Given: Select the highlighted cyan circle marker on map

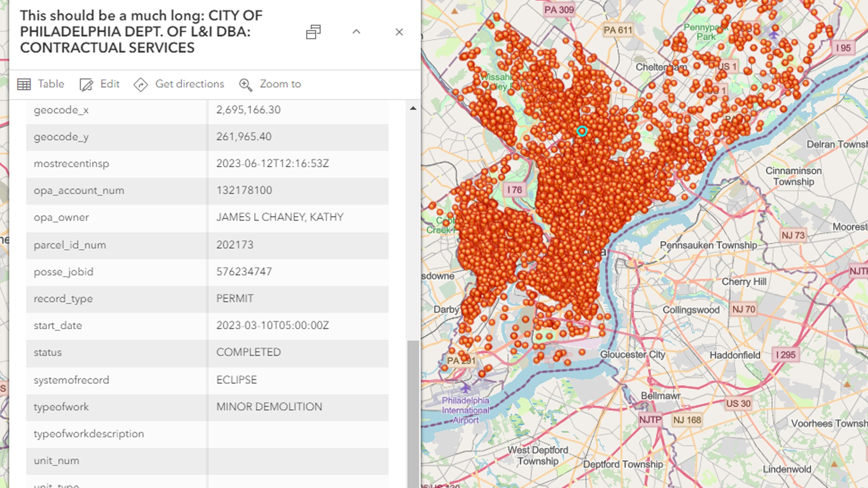Looking at the screenshot, I should [582, 131].
